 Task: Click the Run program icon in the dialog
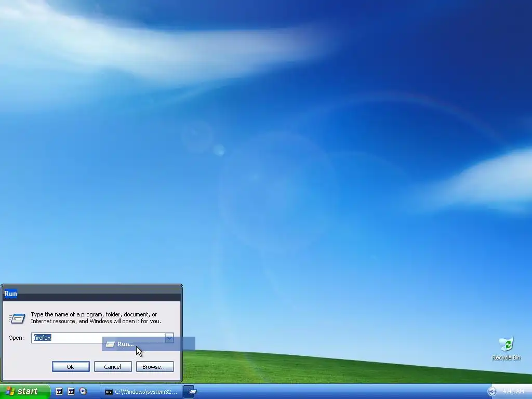pyautogui.click(x=17, y=318)
